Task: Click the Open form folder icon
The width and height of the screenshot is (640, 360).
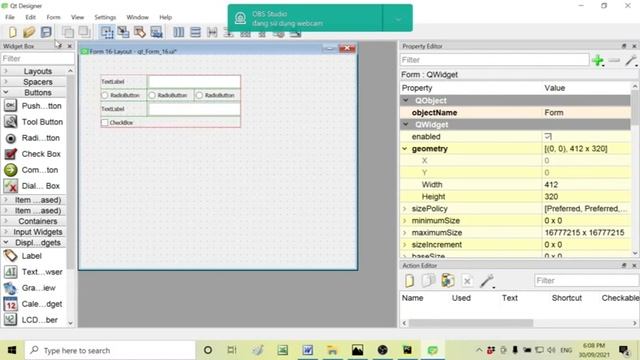Action: pyautogui.click(x=29, y=32)
